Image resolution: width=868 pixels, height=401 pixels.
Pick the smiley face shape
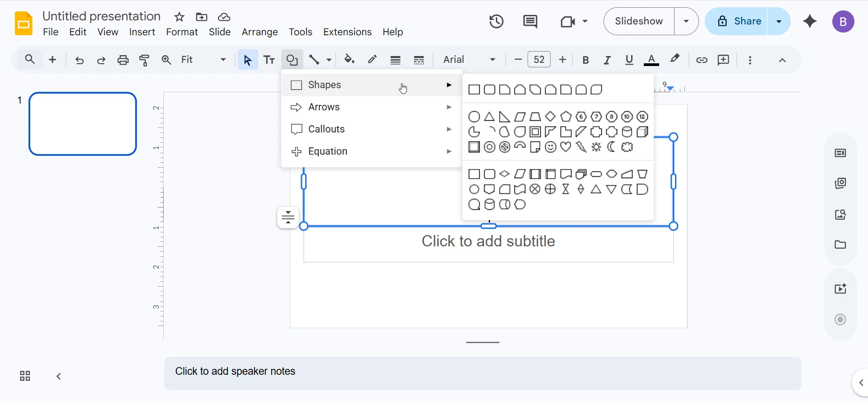(550, 147)
